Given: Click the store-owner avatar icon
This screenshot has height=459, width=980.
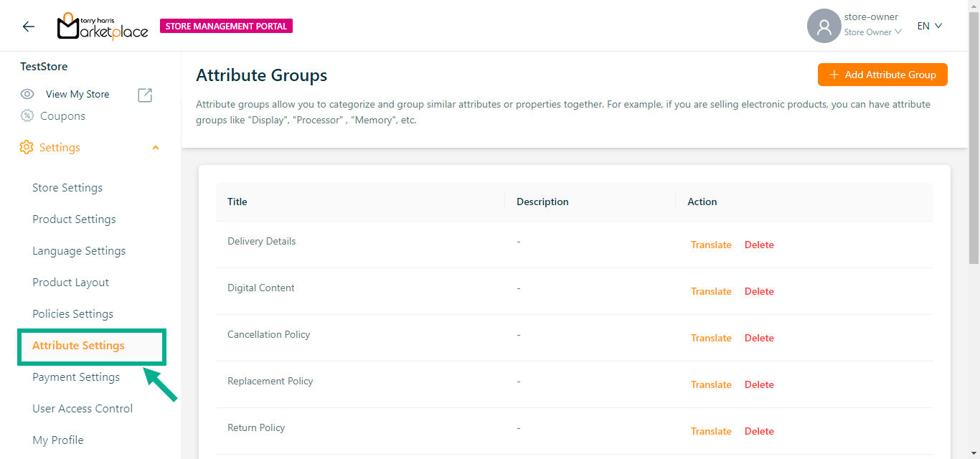Looking at the screenshot, I should tap(824, 27).
